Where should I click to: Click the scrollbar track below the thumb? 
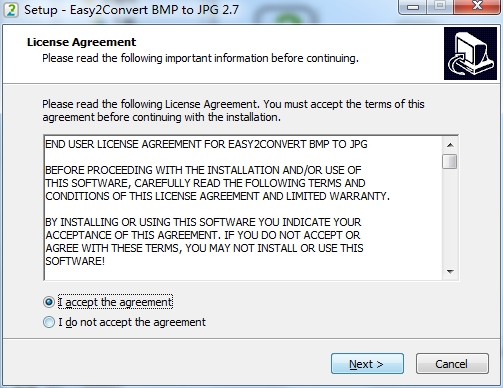tap(450, 217)
